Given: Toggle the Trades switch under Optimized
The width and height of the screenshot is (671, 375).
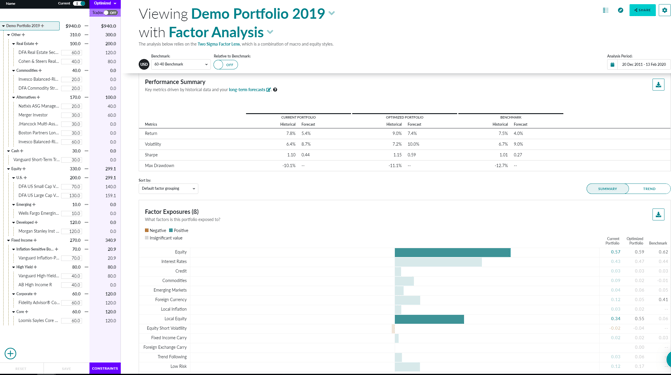Looking at the screenshot, I should pos(110,13).
